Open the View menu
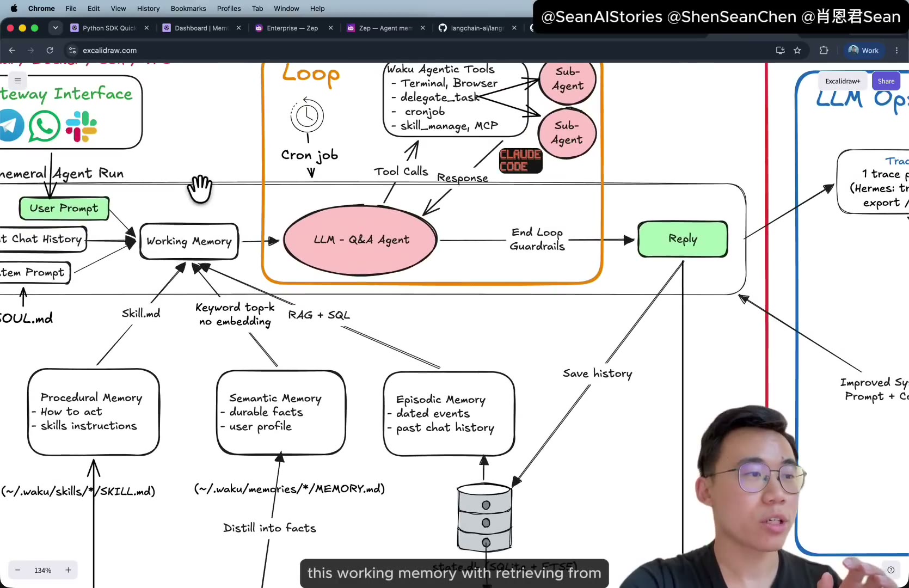 click(x=118, y=8)
